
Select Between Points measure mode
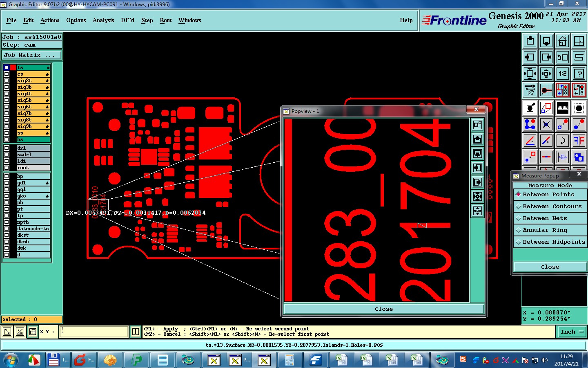pyautogui.click(x=550, y=195)
